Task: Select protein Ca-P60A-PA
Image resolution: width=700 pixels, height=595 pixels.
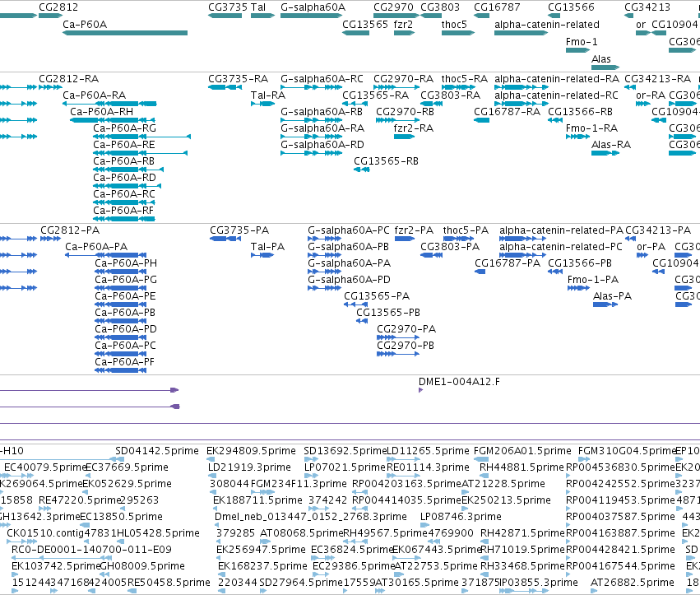Action: coord(105,255)
